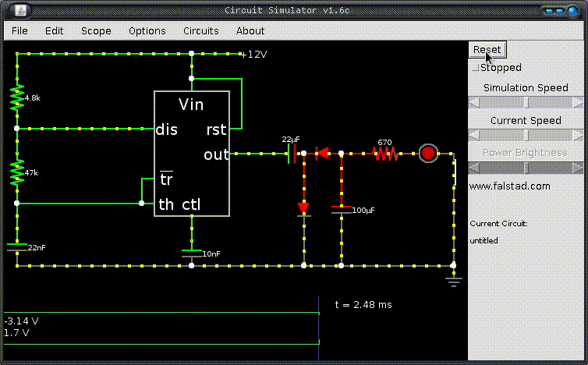Select the 670 ohm resistor
This screenshot has height=365, width=588.
[385, 154]
